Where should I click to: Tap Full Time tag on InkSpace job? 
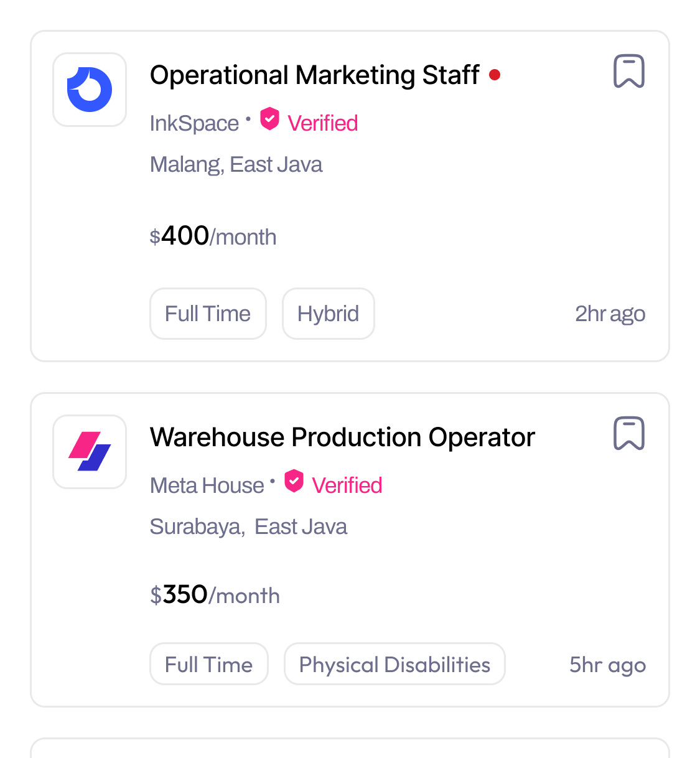tap(208, 314)
